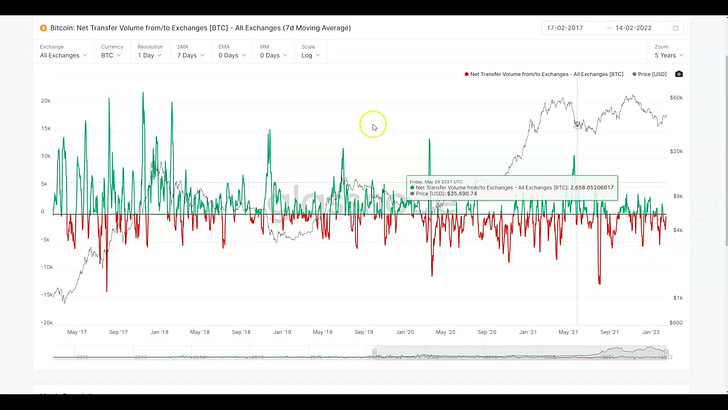728x410 pixels.
Task: Click the camera screenshot icon
Action: pos(679,74)
